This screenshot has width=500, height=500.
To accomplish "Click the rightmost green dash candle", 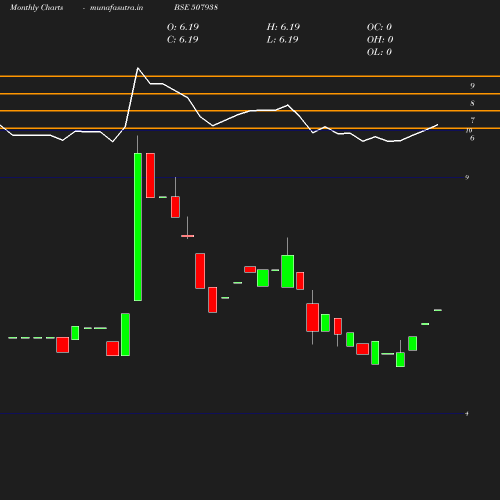I will [x=438, y=310].
